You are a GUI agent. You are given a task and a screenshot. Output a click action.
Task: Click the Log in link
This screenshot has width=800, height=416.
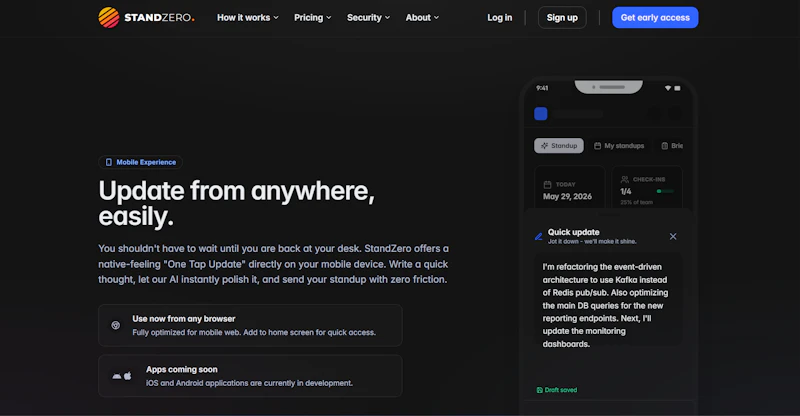click(499, 17)
